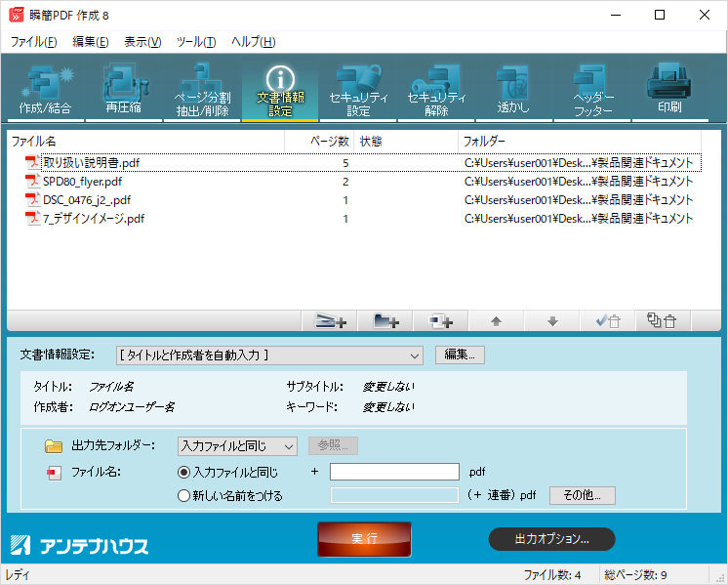Click the add folder icon

[x=385, y=321]
